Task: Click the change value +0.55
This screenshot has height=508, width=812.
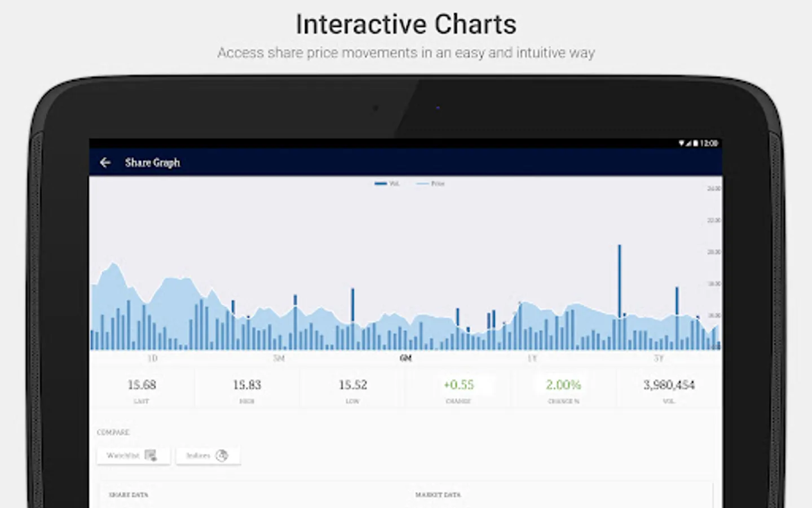Action: (458, 385)
